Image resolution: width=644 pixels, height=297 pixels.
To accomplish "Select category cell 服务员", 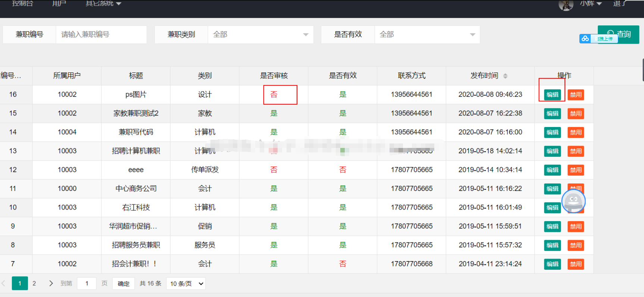I will click(x=205, y=245).
